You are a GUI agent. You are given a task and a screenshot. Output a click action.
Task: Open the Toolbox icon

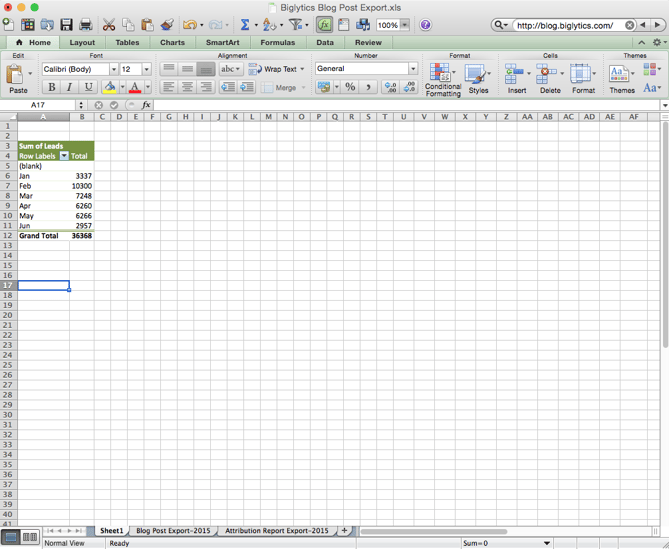point(344,25)
